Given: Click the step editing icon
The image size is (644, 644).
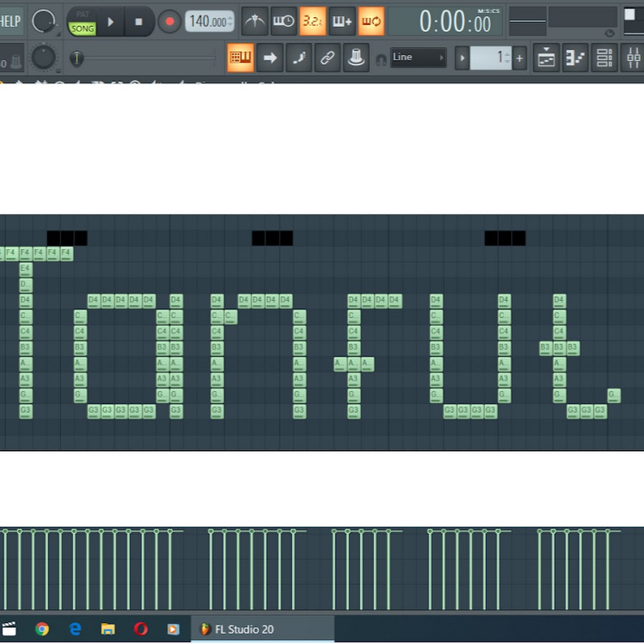Looking at the screenshot, I should pos(298,58).
